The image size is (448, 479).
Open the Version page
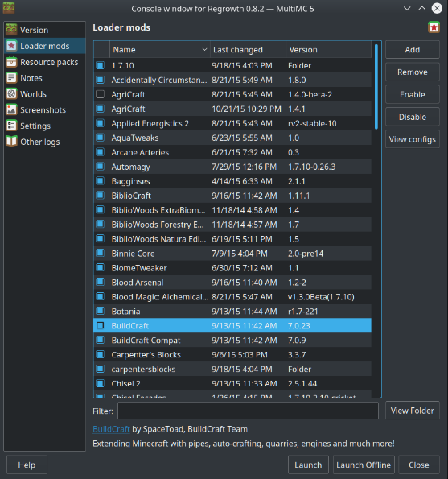pyautogui.click(x=44, y=30)
